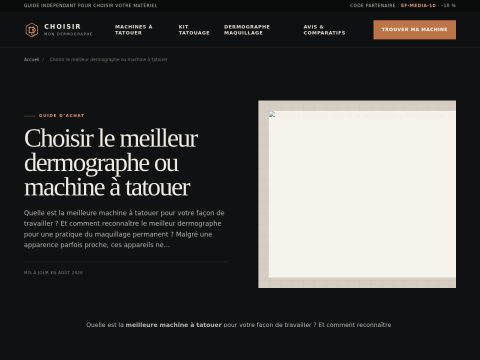Click the broken image icon in hero

pyautogui.click(x=272, y=114)
